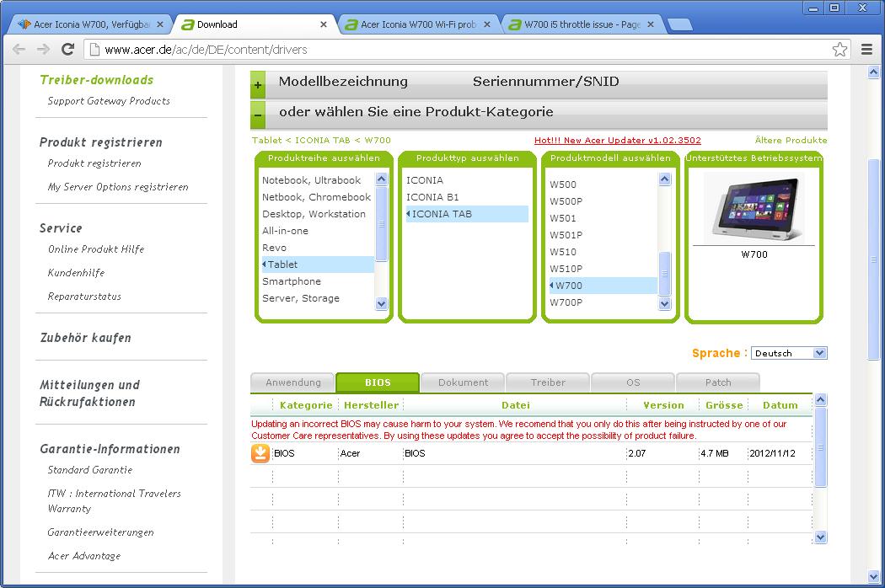Screen dimensions: 885x588
Task: Switch to the W700 i5 throttle issue tab
Action: pyautogui.click(x=582, y=24)
